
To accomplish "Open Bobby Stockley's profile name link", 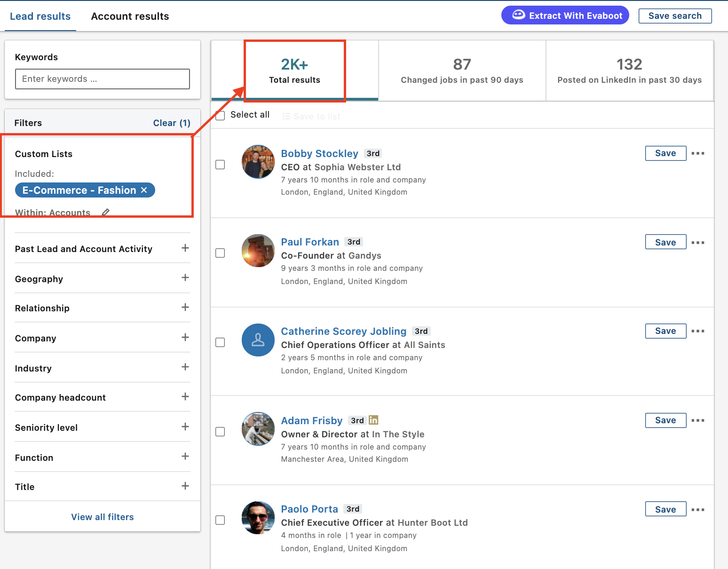I will click(319, 153).
